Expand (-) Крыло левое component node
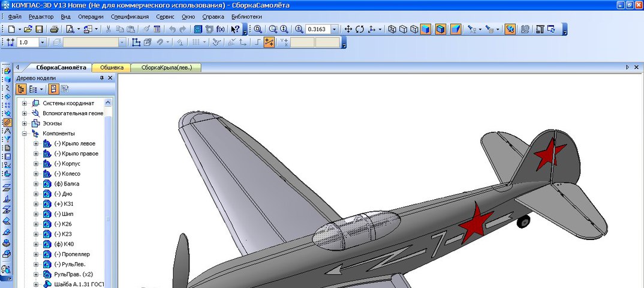 click(36, 143)
